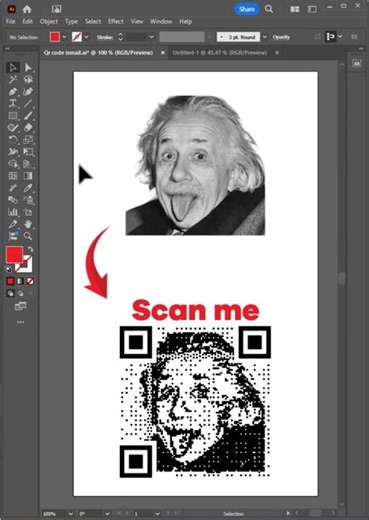Open the zoom level dropdown at 100%
369x520 pixels.
(71, 514)
